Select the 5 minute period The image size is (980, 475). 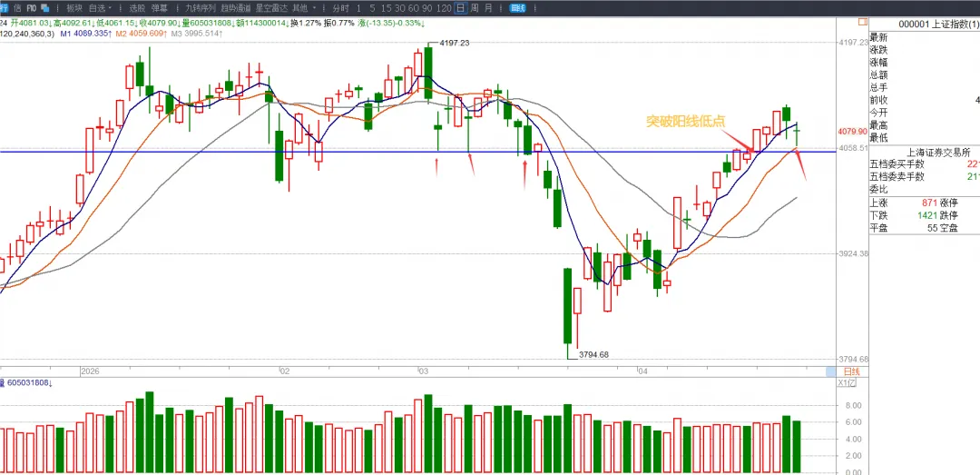tap(372, 8)
